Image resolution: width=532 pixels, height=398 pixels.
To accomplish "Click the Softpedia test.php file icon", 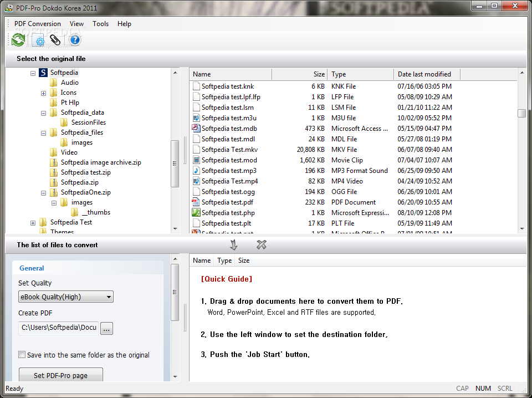I will coord(196,213).
